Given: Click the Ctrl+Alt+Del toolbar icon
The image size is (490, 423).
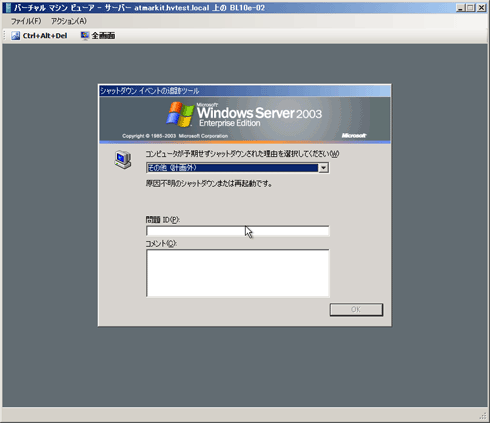Looking at the screenshot, I should pos(15,36).
